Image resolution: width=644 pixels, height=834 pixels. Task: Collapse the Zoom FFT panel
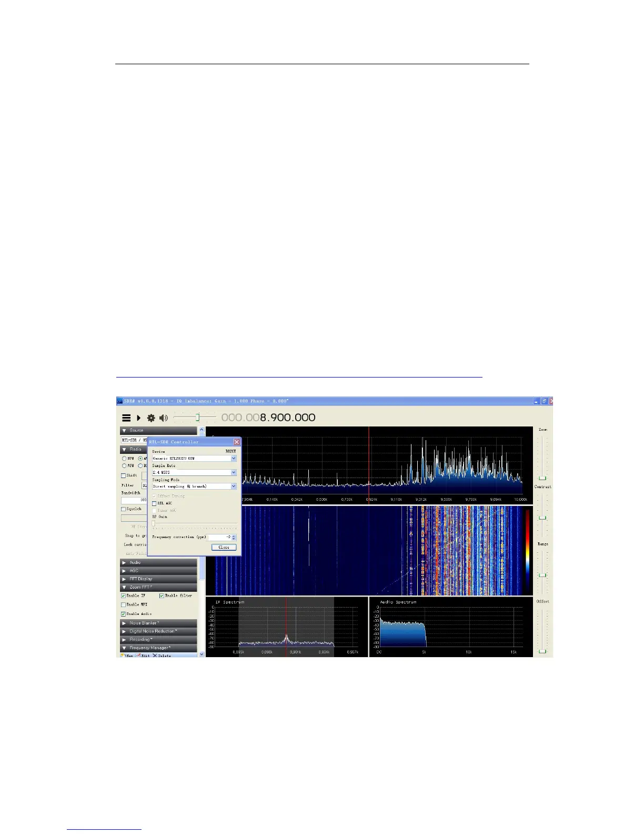[x=158, y=587]
